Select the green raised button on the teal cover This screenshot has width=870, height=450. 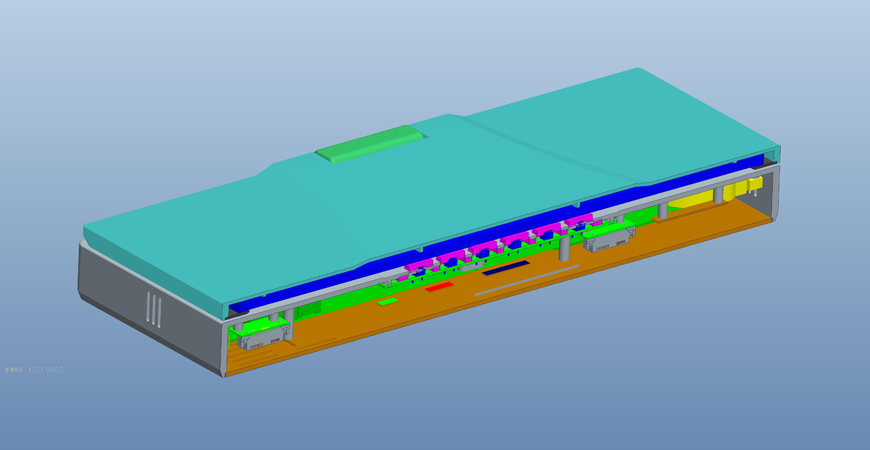(370, 143)
